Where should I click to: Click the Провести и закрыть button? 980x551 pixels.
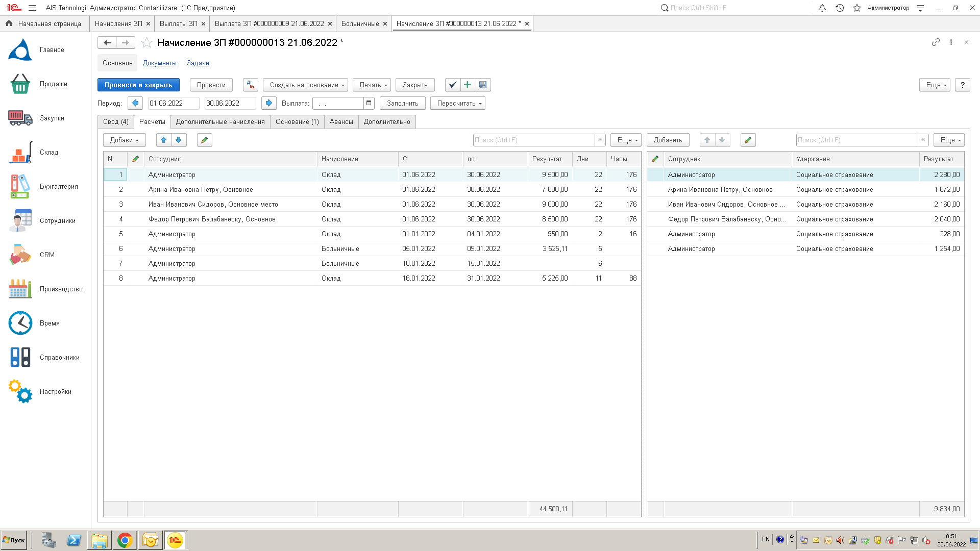138,85
